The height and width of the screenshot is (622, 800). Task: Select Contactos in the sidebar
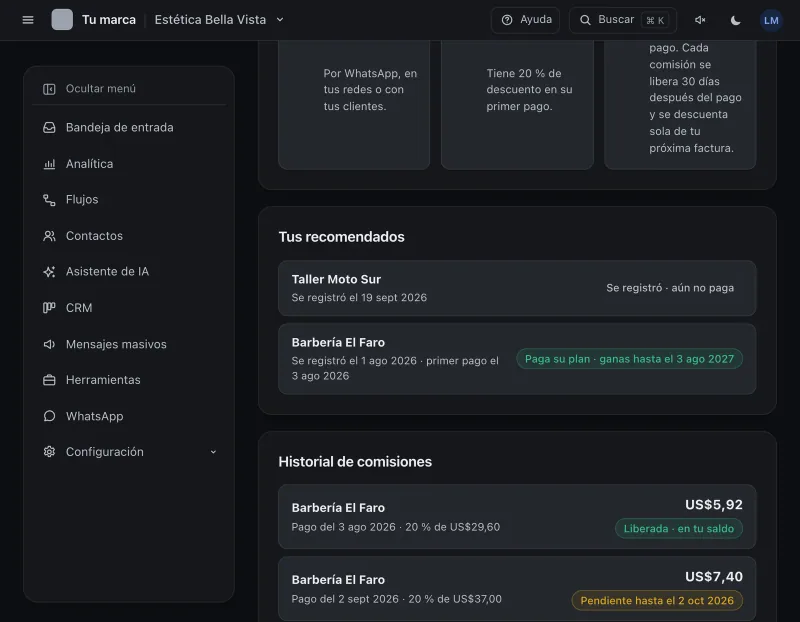point(129,236)
